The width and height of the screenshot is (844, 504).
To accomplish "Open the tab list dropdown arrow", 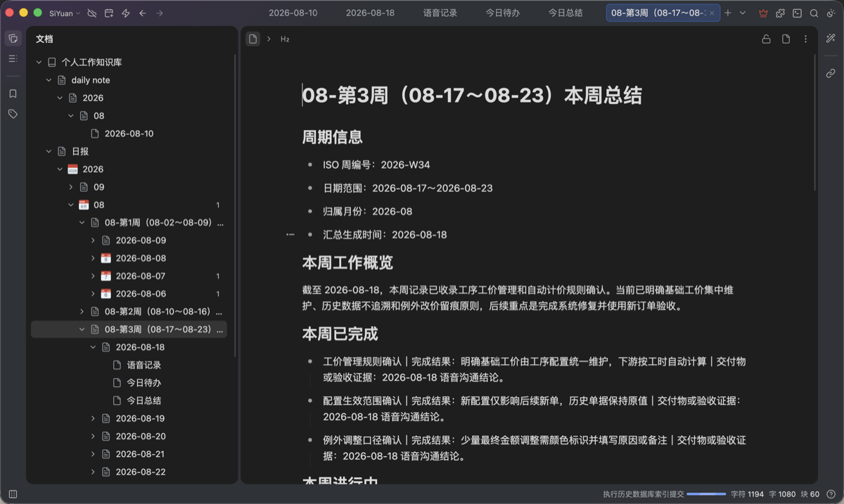I will 743,13.
